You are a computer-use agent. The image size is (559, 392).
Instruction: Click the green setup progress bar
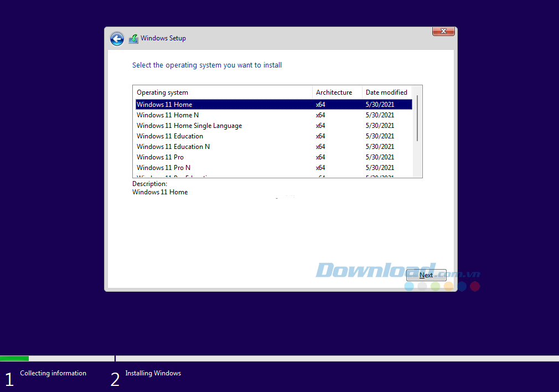14,358
